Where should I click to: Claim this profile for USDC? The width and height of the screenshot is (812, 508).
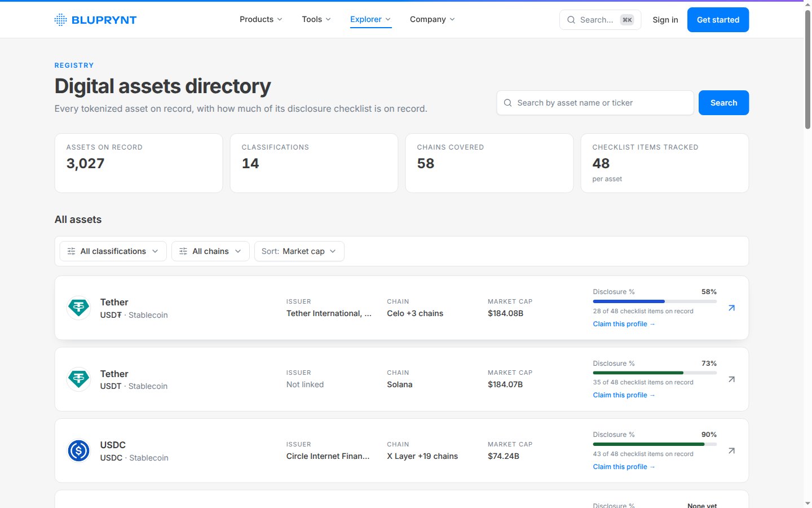tap(624, 467)
